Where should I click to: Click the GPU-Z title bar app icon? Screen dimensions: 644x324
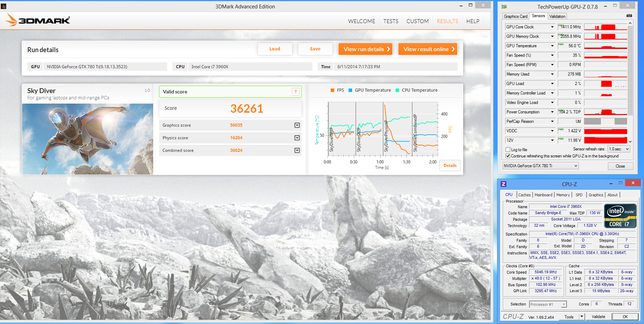[504, 7]
